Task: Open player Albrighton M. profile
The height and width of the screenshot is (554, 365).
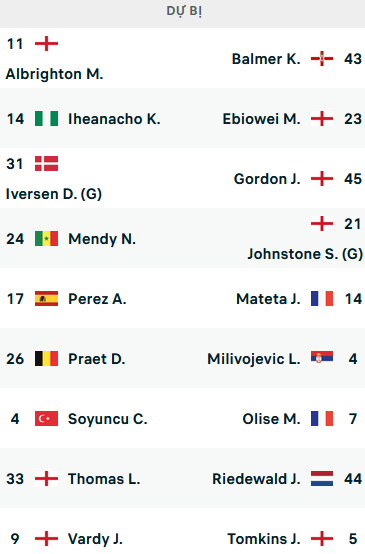Action: click(x=54, y=74)
